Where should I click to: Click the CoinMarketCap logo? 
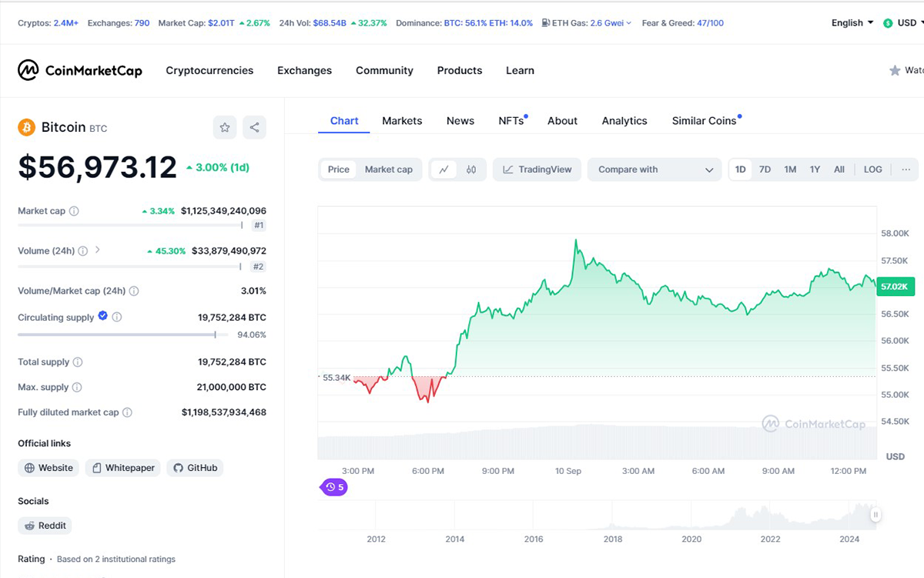point(80,70)
